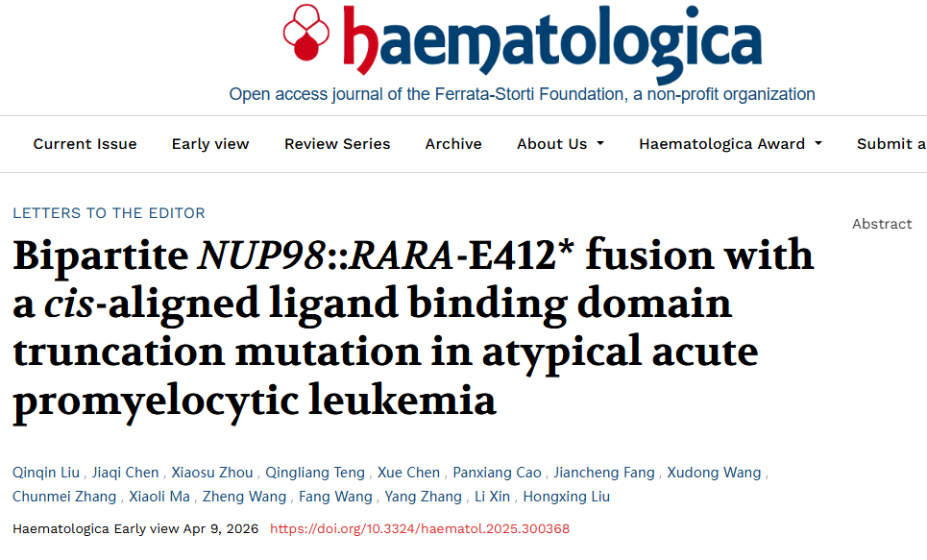Viewport: 927px width, 560px height.
Task: Open the Archive menu item
Action: [x=453, y=144]
